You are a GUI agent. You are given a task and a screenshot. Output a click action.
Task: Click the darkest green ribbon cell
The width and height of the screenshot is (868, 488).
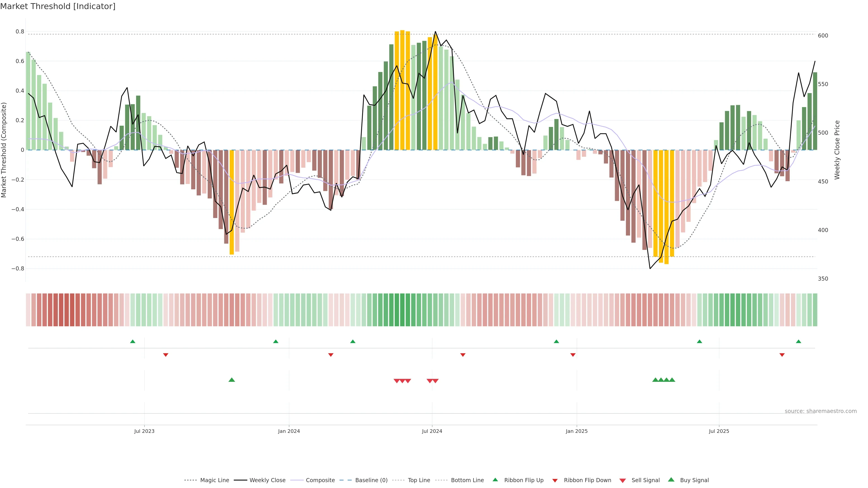[x=402, y=310]
